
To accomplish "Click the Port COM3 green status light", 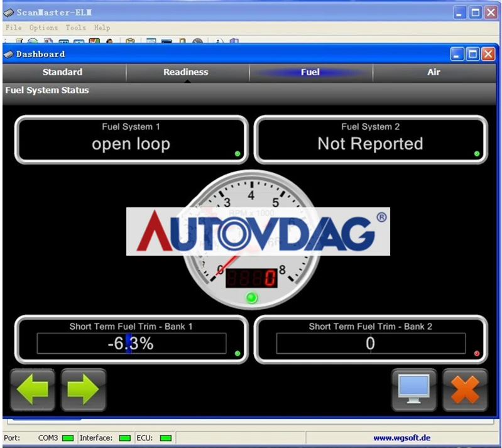I will coord(68,438).
